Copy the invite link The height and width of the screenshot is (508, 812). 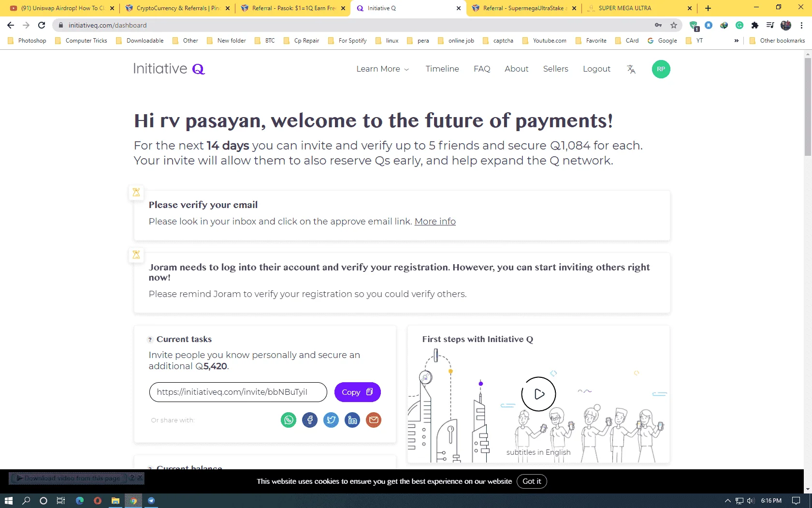click(x=358, y=392)
